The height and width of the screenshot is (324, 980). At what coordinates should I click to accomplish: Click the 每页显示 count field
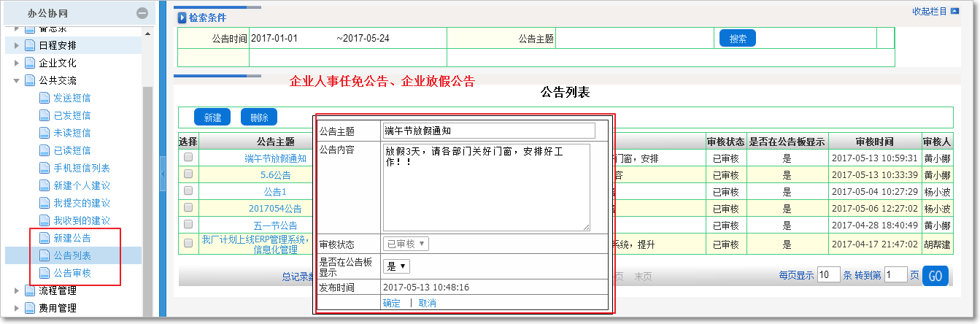[829, 274]
